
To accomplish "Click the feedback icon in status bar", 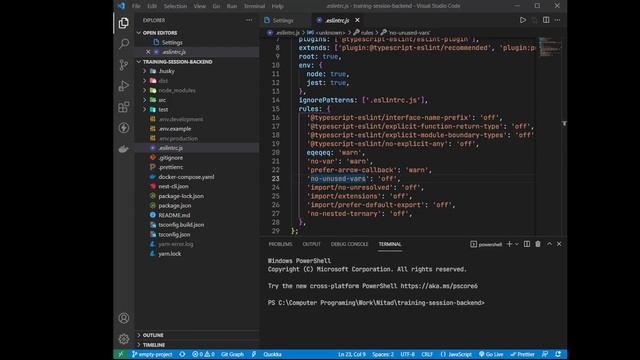I will pos(545,354).
